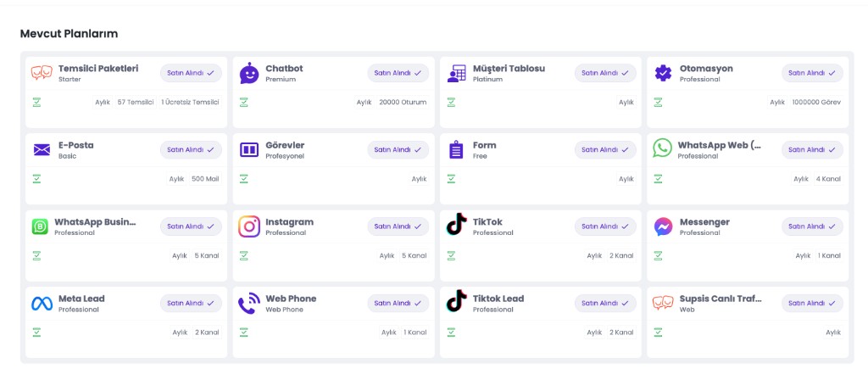
Task: Click Satın Alındı button on Chatbot card
Action: click(x=398, y=73)
